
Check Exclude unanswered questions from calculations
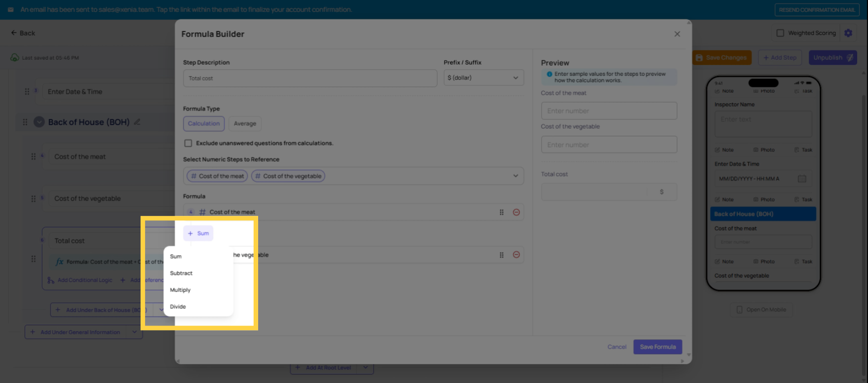(188, 143)
